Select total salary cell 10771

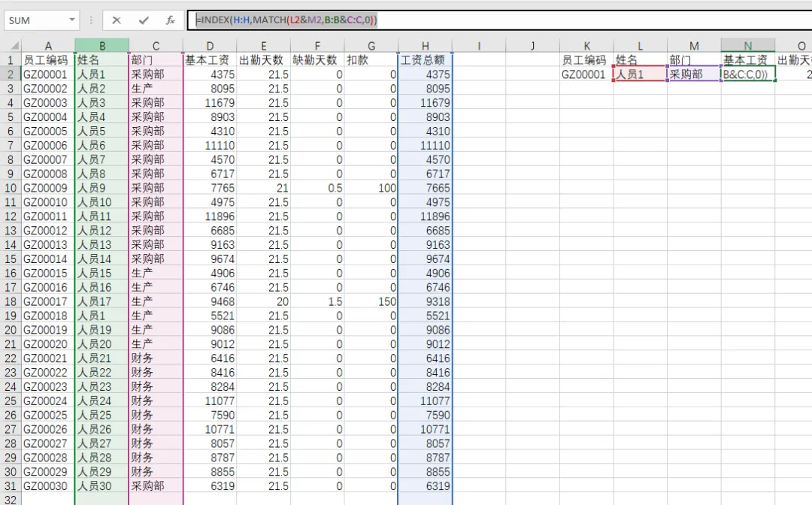click(x=425, y=429)
